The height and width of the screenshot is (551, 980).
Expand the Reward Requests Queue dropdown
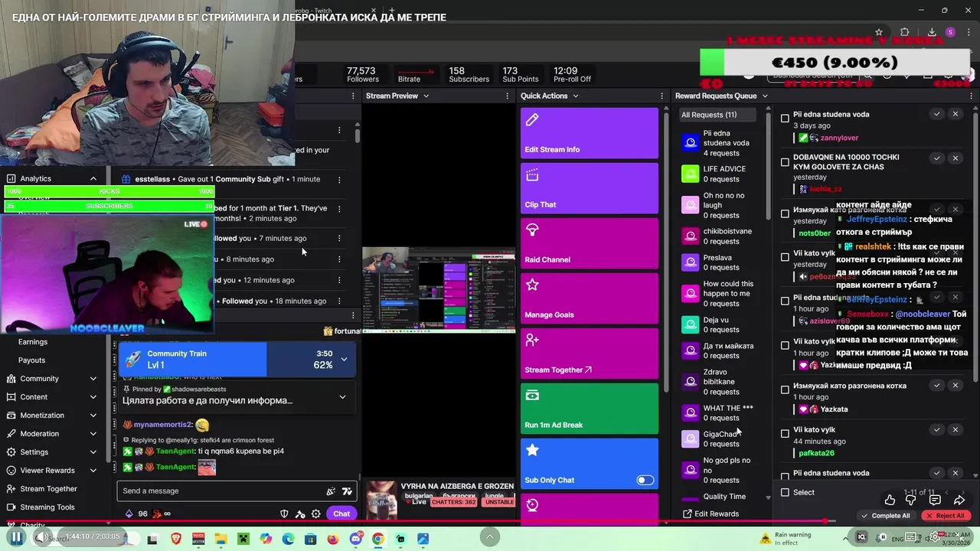click(764, 96)
